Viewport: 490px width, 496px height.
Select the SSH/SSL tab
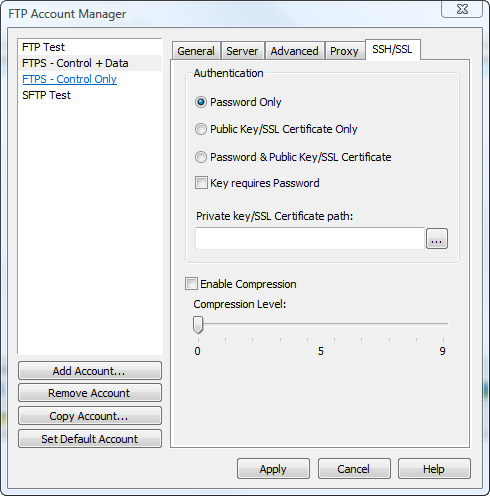[392, 49]
